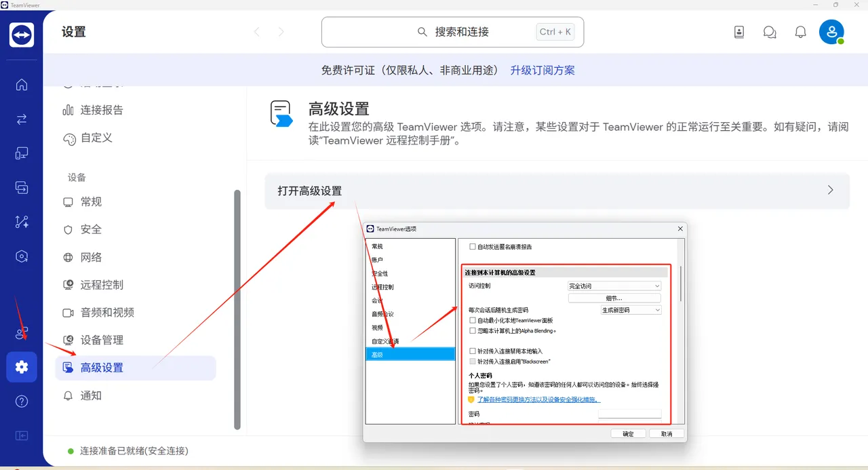Select 远程控制 in TeamViewer选项 dialog list
This screenshot has width=868, height=470.
coord(410,287)
